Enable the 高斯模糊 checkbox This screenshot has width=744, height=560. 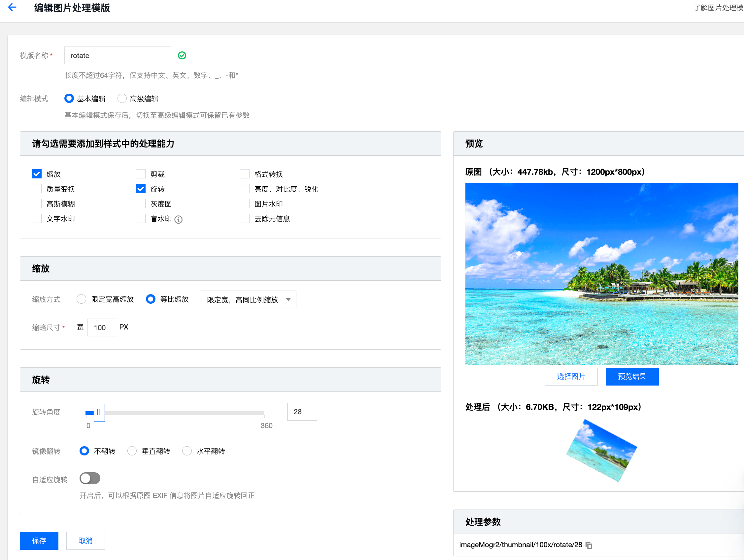[37, 204]
